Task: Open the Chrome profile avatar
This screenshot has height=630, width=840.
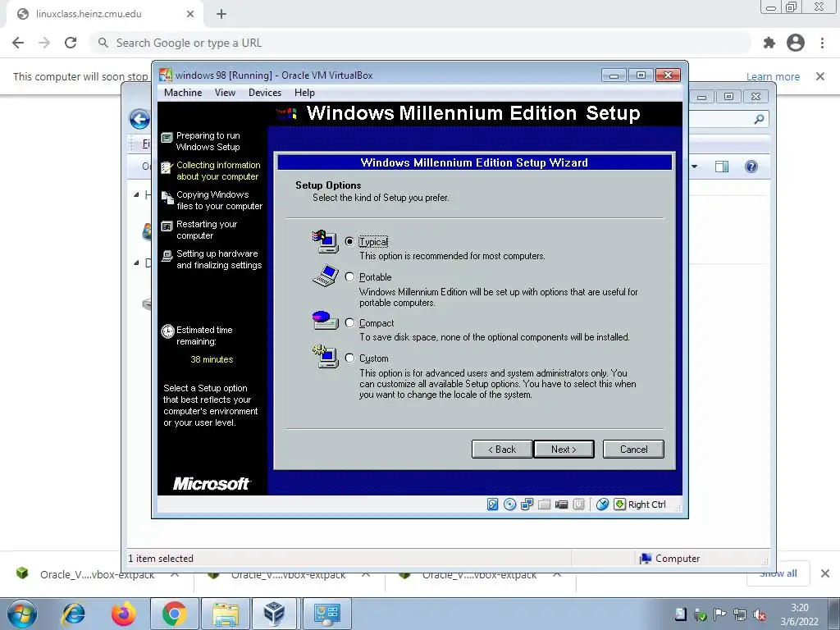Action: pyautogui.click(x=796, y=43)
